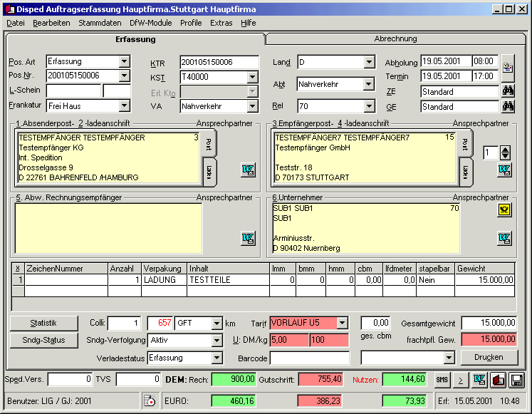This screenshot has width=532, height=414.
Task: Select the Laden side tab in Absender
Action: click(209, 171)
